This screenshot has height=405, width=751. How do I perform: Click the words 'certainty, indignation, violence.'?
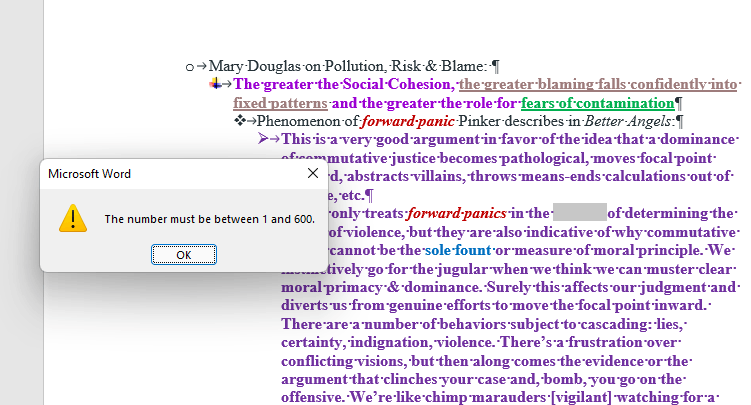click(x=388, y=342)
